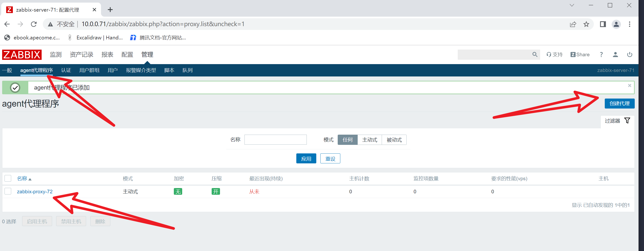Open the ebook.apecome bookmark
The image size is (644, 251).
pos(32,38)
